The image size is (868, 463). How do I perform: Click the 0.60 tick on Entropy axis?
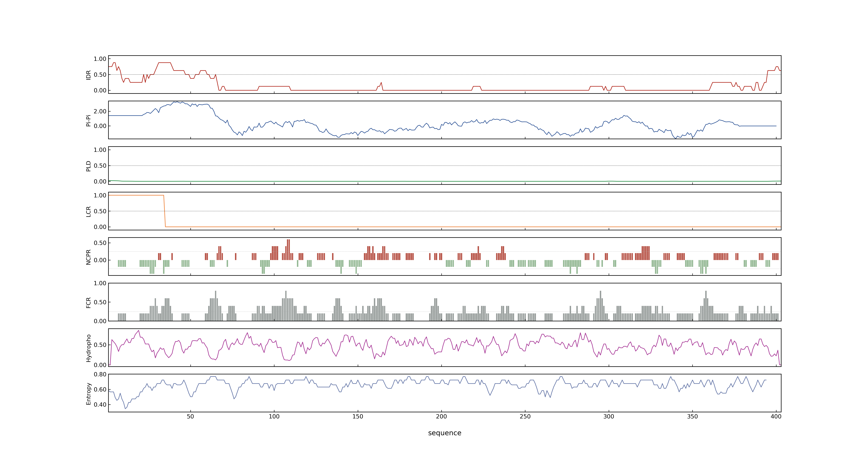click(100, 390)
